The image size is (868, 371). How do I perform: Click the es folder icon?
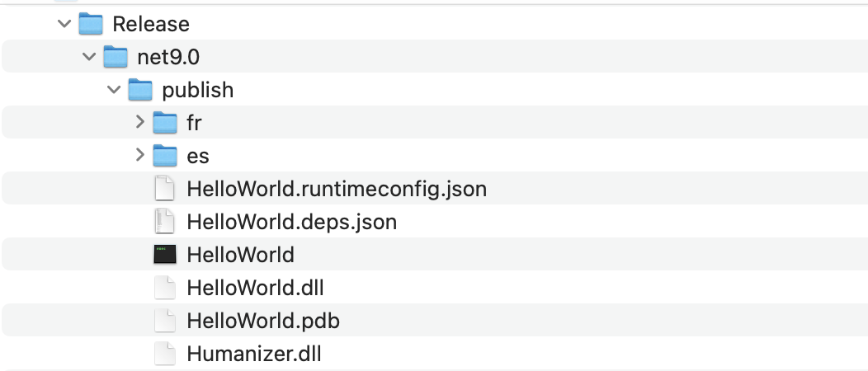[x=165, y=156]
